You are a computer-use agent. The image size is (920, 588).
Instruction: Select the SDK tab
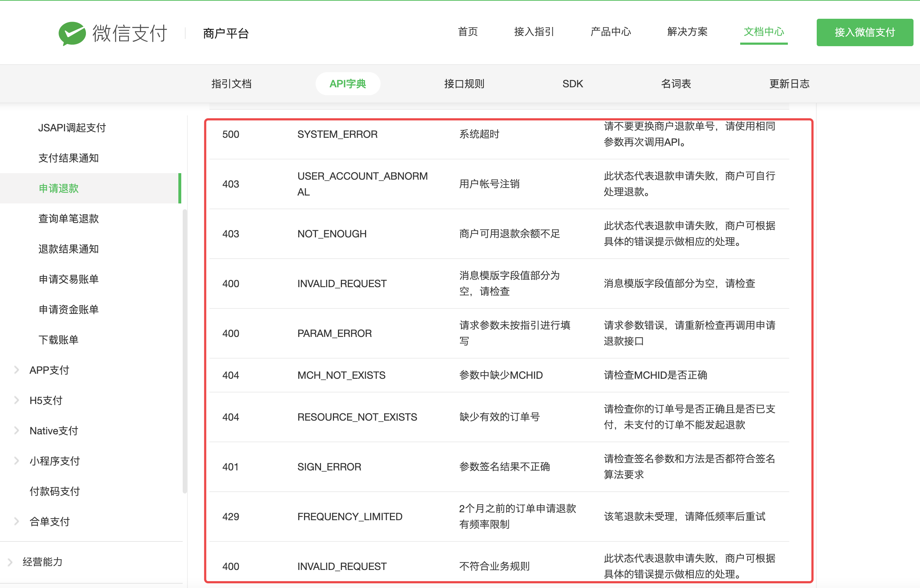[572, 84]
